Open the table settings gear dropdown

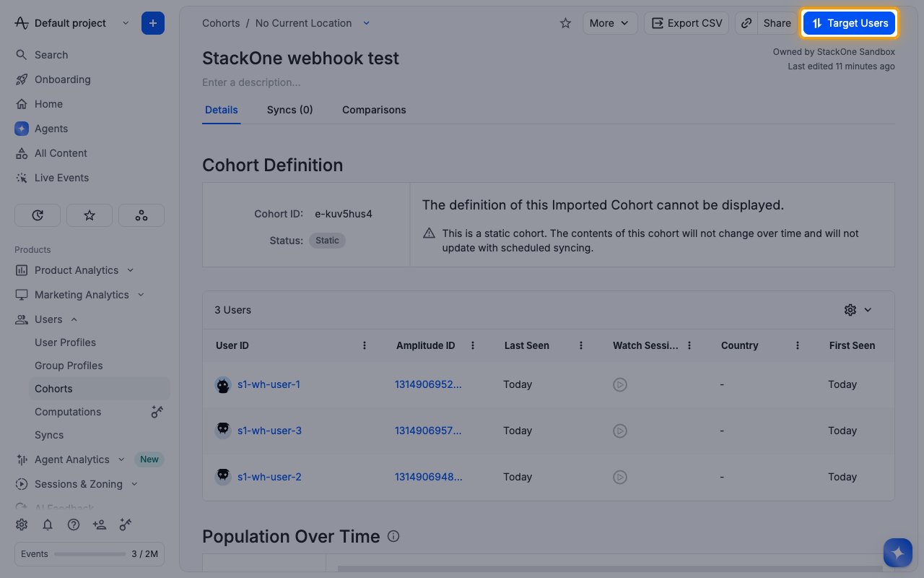[858, 310]
